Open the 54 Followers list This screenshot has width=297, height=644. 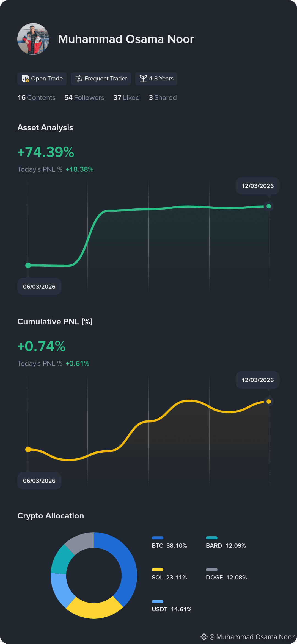pos(84,98)
